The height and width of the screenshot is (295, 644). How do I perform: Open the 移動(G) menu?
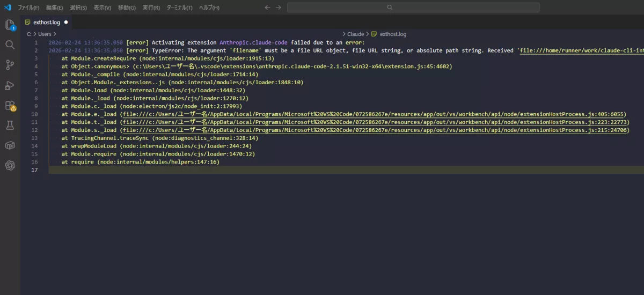(x=127, y=8)
